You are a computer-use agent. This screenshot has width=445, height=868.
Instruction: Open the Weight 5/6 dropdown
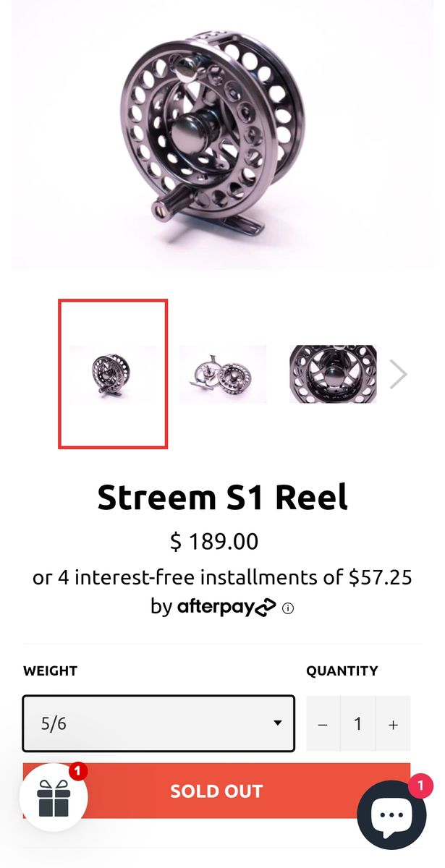pos(158,723)
